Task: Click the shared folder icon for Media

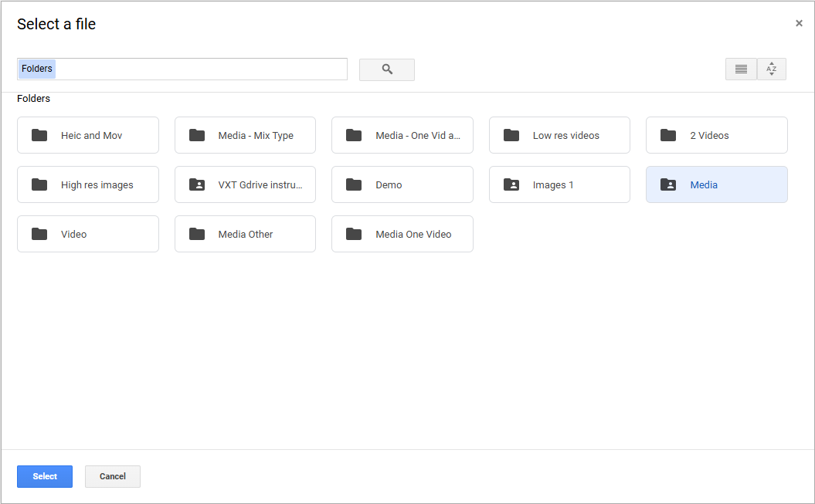Action: [x=668, y=185]
